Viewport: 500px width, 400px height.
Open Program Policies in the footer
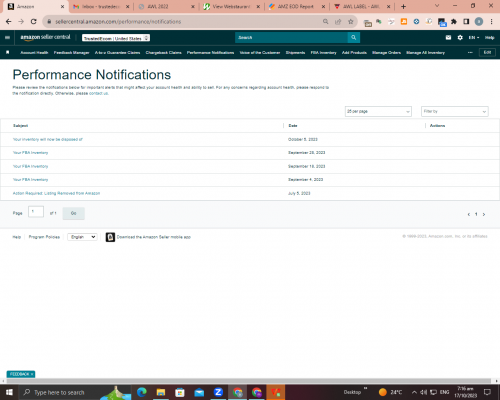44,237
